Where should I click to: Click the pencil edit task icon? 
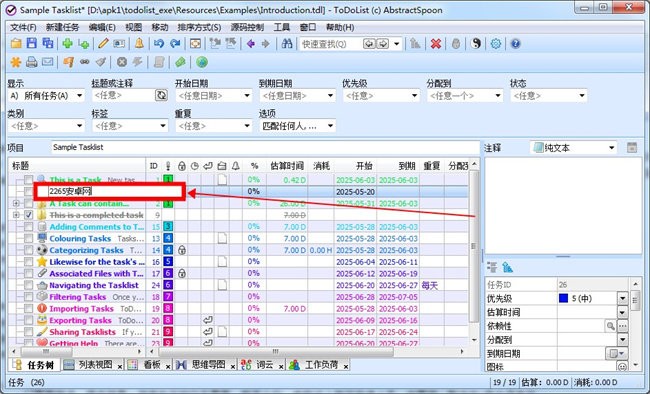[x=103, y=44]
